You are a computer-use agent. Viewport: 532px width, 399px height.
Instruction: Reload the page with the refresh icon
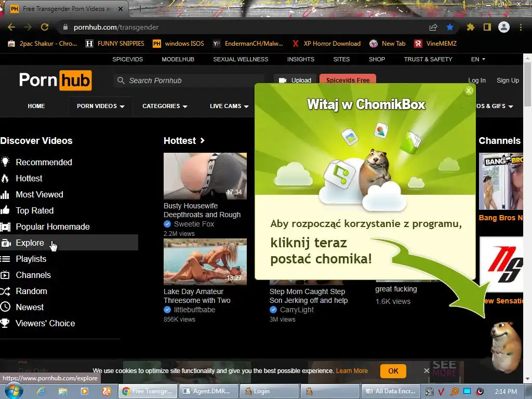tap(45, 27)
